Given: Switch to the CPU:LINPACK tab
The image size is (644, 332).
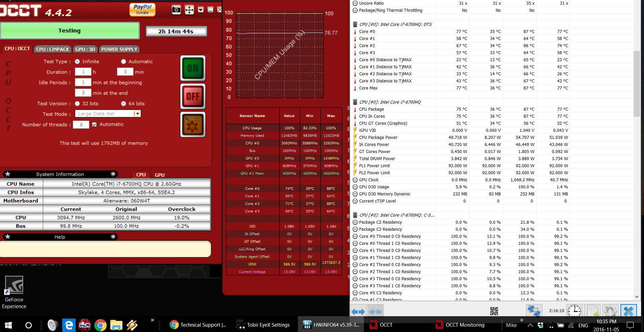Looking at the screenshot, I should click(52, 49).
